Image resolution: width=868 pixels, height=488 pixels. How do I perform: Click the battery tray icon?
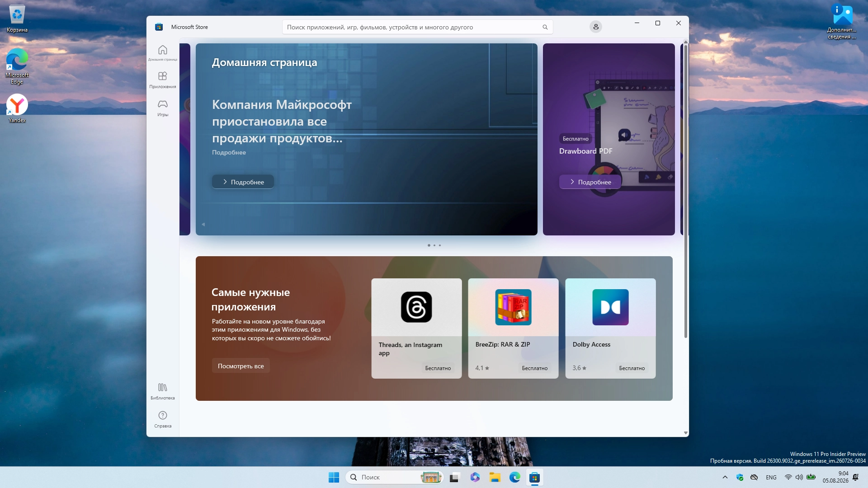coord(811,477)
